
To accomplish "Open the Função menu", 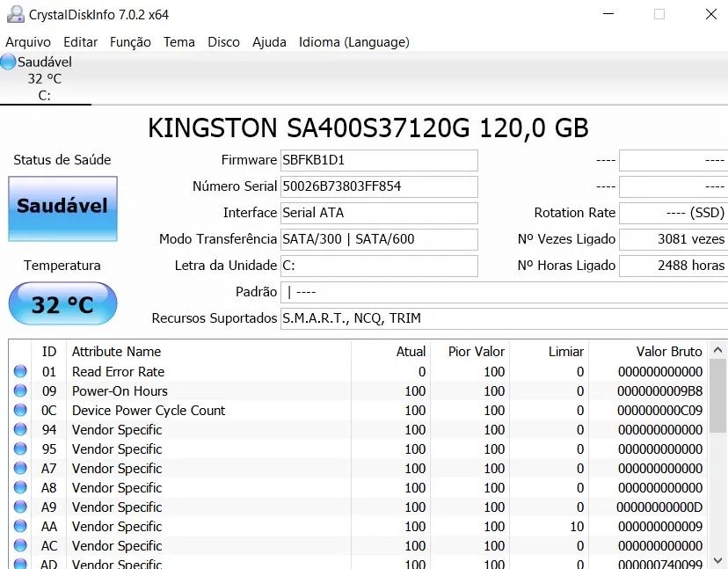I will tap(130, 42).
